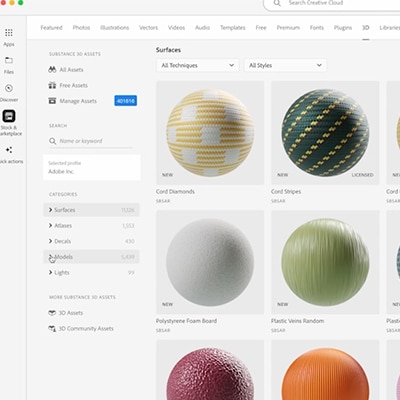400x400 pixels.
Task: Switch to the Audio tab
Action: coord(202,28)
